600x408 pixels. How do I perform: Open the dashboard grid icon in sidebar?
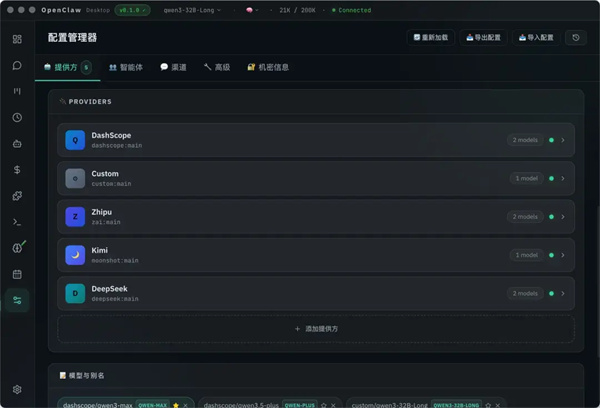pyautogui.click(x=17, y=39)
